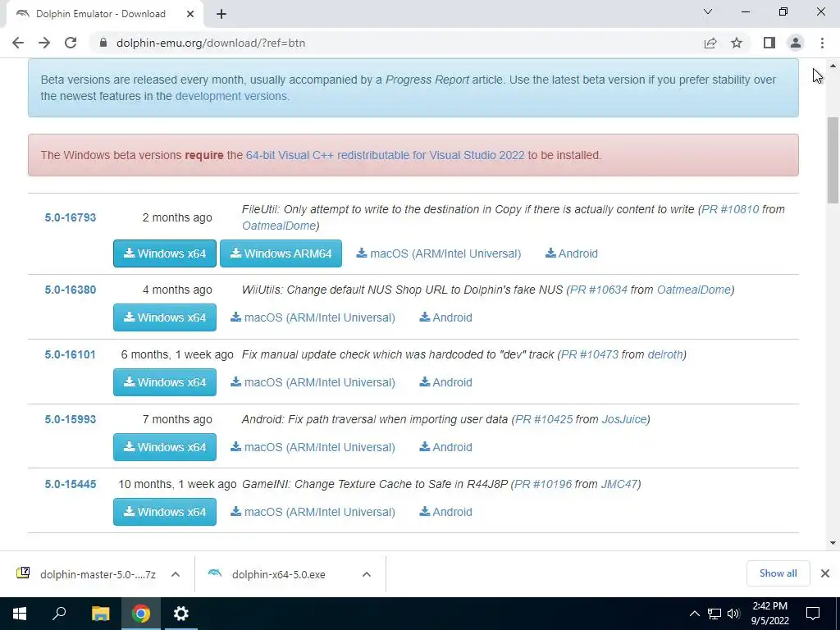Open OatmealDome link in 5.0-16793 row
The height and width of the screenshot is (630, 840).
click(279, 226)
